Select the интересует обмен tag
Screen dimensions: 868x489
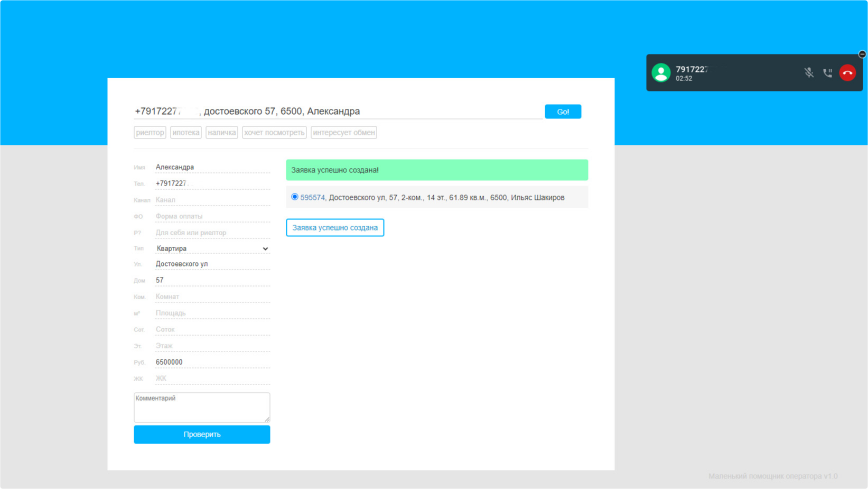click(x=343, y=133)
